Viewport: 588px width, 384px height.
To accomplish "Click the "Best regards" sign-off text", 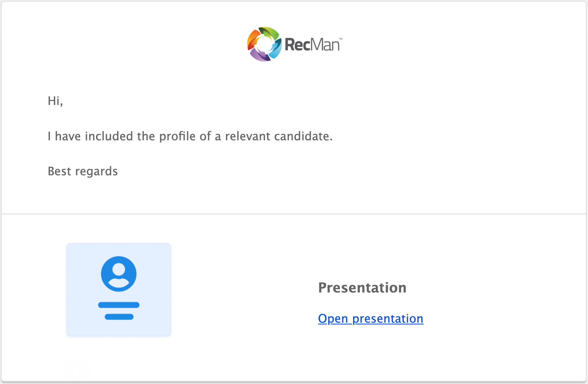I will 82,171.
